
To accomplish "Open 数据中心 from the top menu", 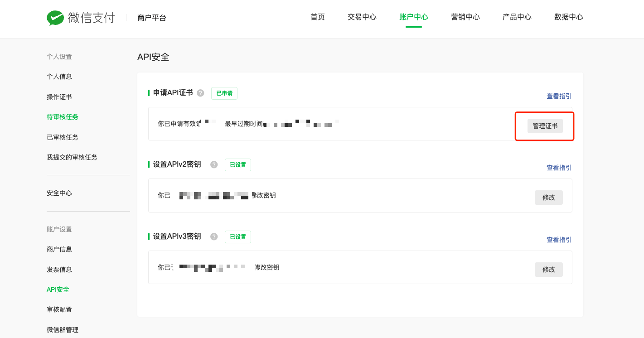I will [569, 17].
